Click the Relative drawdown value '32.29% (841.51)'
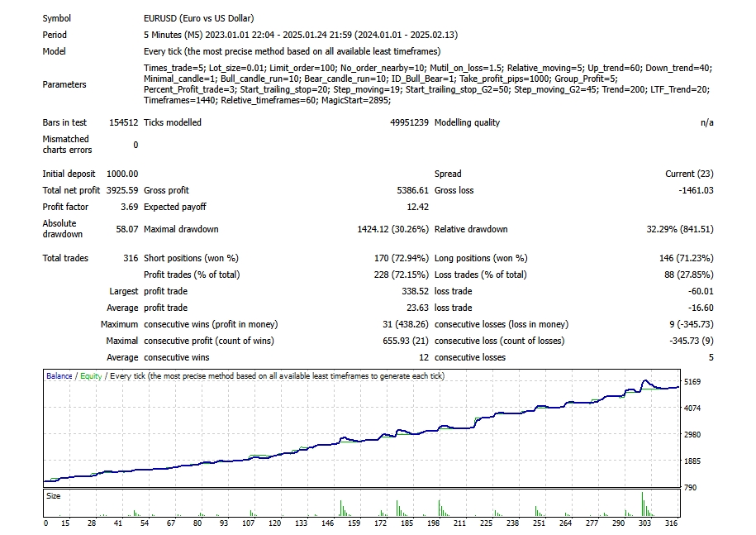Screen dimensions: 756x535 click(x=680, y=229)
